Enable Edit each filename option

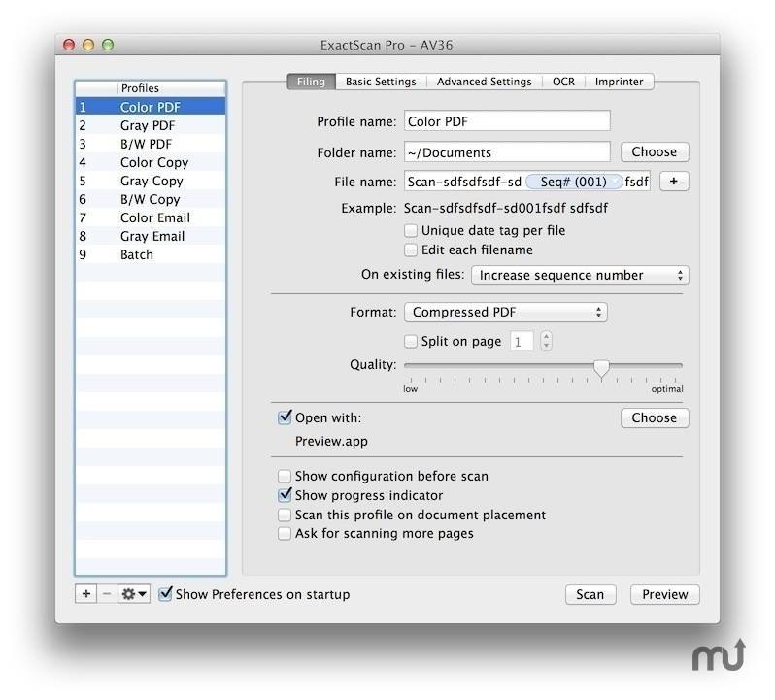click(x=410, y=250)
